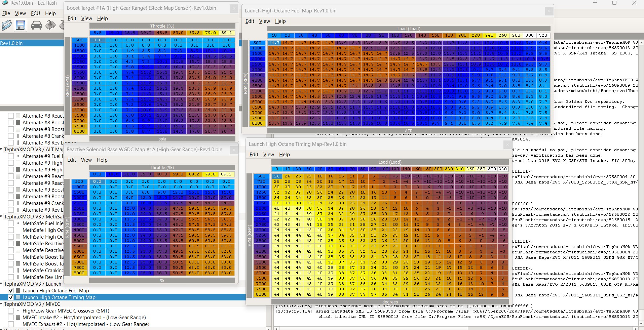Click the psia unit label under Boost Target
This screenshot has width=644, height=330.
tap(162, 139)
